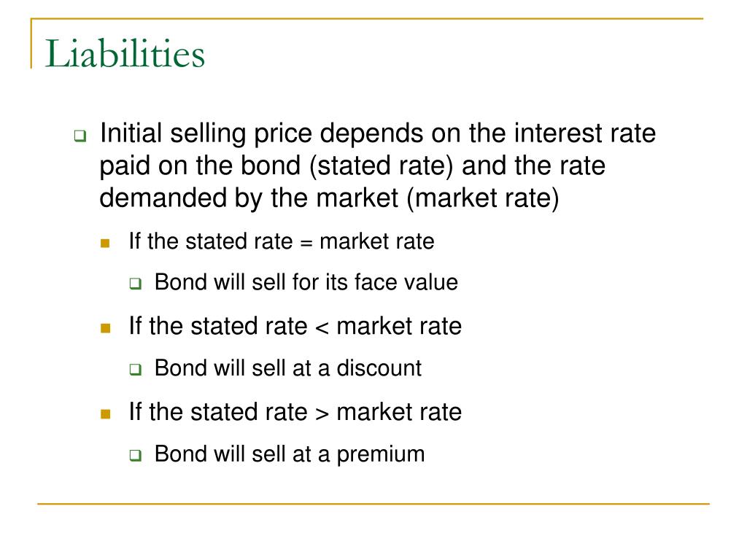Click the word 'discount' in sub-bullet
The image size is (747, 560).
point(379,368)
